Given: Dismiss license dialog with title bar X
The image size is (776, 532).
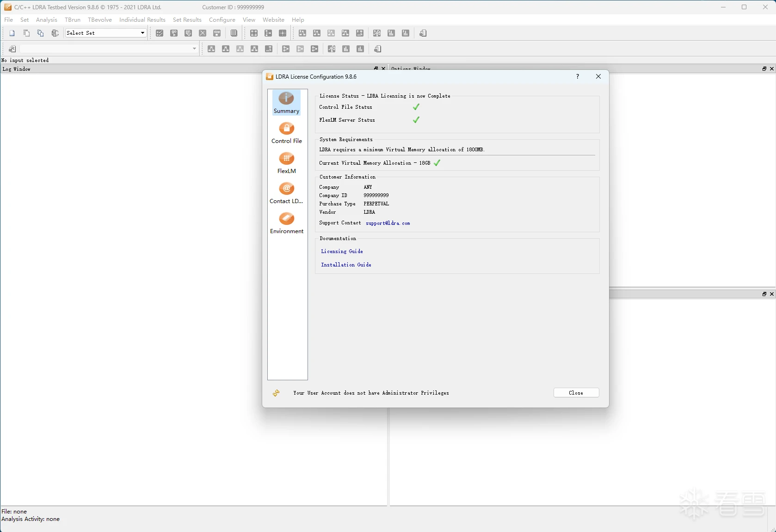Looking at the screenshot, I should (x=598, y=76).
